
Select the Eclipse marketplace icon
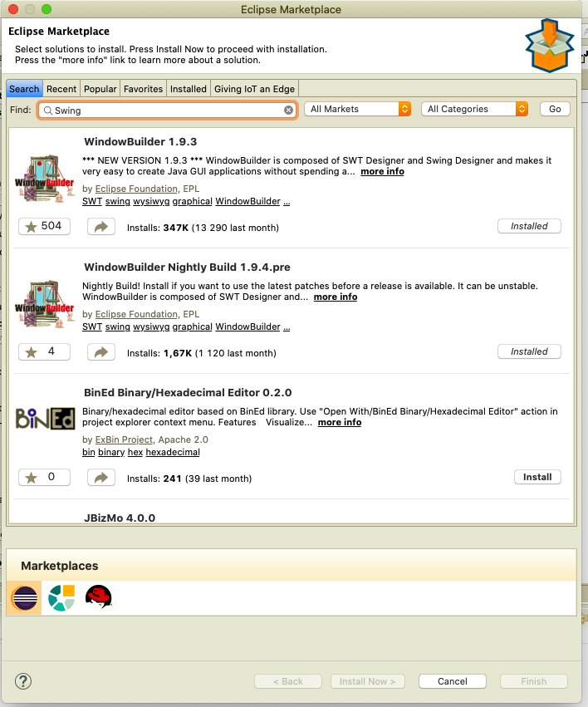(24, 598)
